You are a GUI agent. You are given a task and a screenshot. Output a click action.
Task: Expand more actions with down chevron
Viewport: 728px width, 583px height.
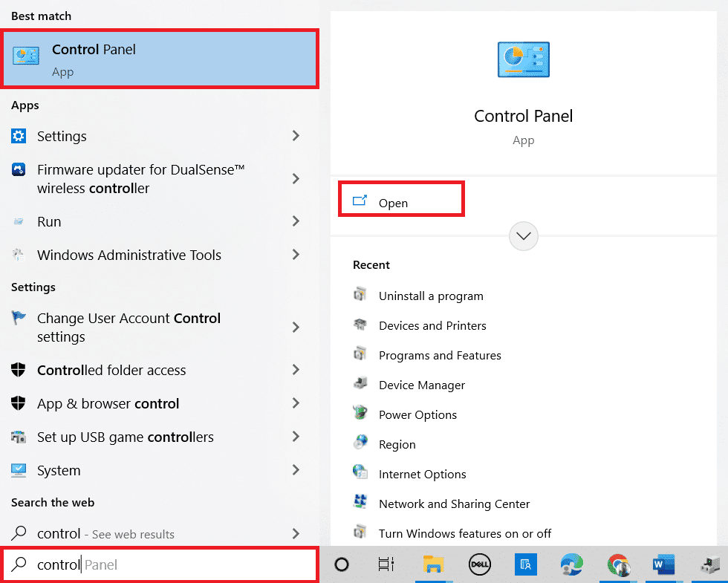click(x=524, y=236)
